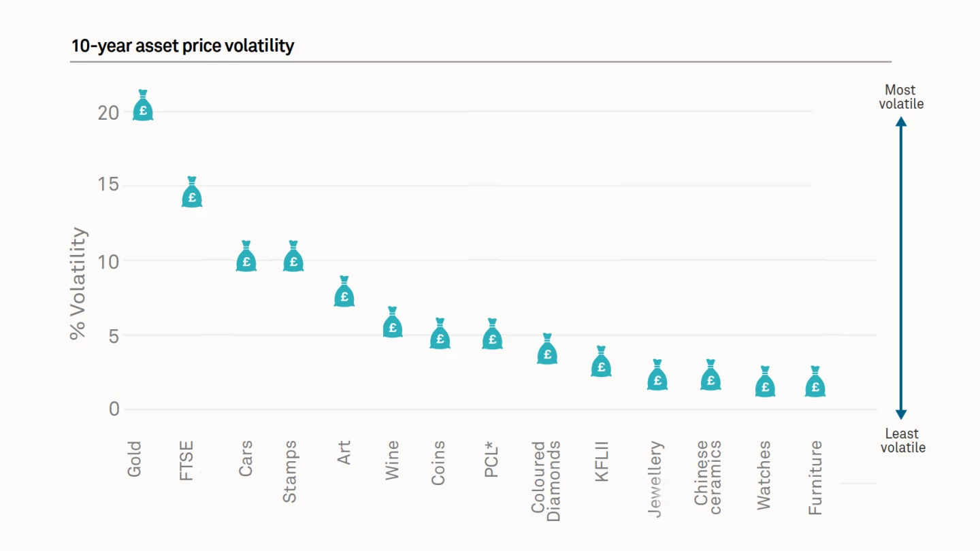Click the Watches money bag marker

coord(765,384)
